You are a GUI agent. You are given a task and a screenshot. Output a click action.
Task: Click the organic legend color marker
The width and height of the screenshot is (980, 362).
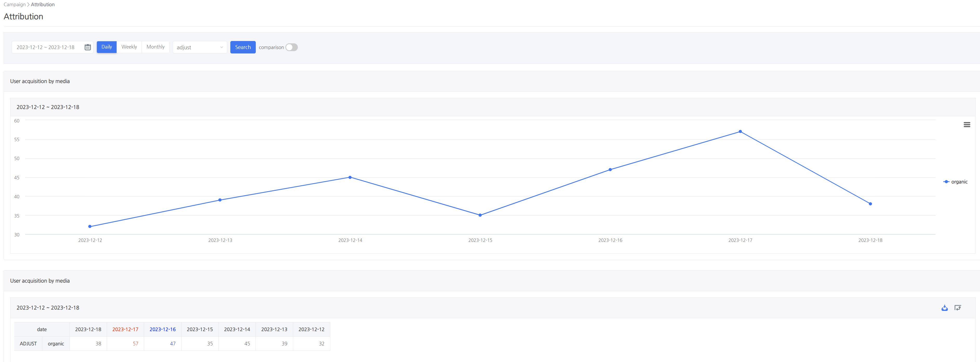(947, 181)
